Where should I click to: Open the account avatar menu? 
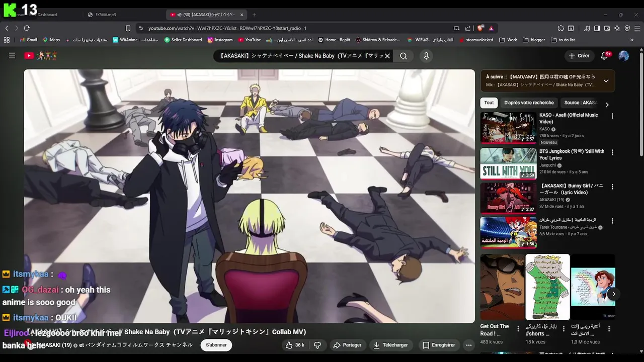[x=624, y=56]
